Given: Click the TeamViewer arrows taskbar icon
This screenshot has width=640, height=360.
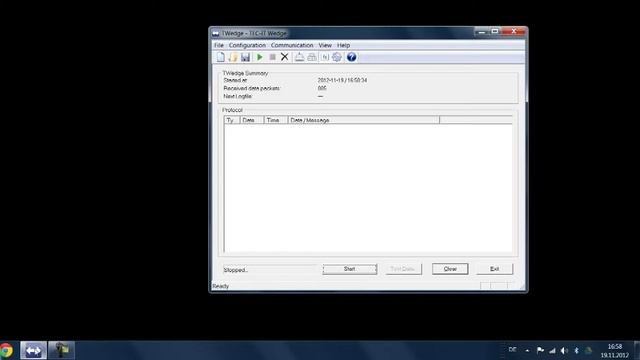Looking at the screenshot, I should coord(33,351).
